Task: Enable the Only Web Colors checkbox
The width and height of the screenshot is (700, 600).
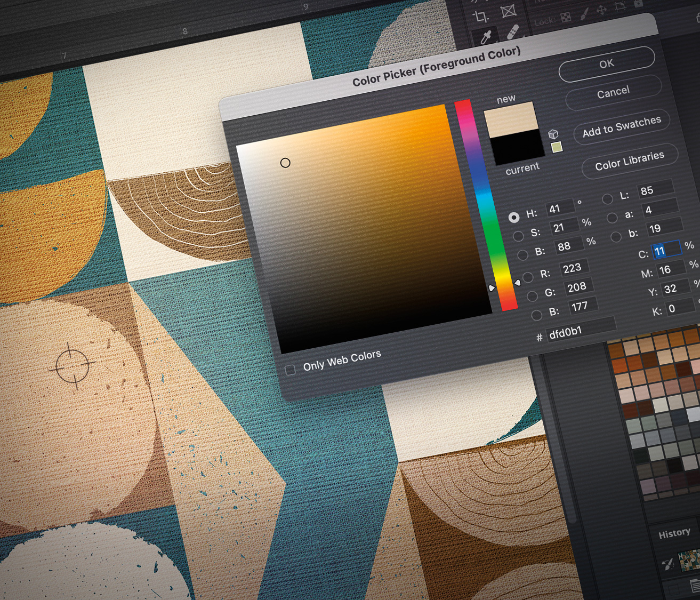Action: tap(290, 370)
